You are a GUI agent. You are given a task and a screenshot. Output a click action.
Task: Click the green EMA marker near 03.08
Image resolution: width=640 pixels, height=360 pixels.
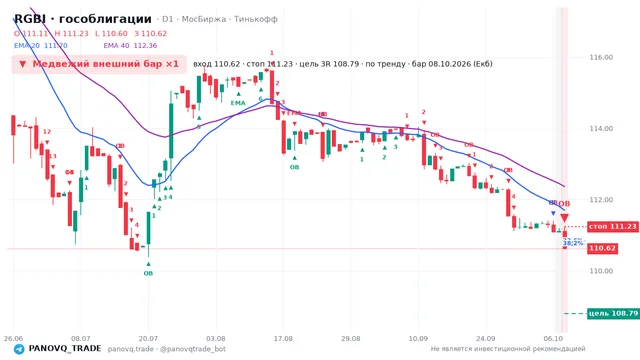[238, 103]
